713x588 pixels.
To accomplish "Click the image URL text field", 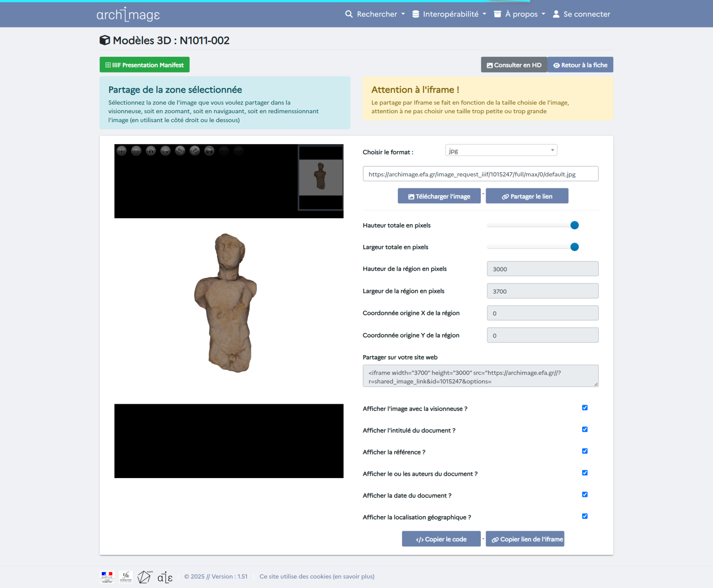I will tap(480, 174).
